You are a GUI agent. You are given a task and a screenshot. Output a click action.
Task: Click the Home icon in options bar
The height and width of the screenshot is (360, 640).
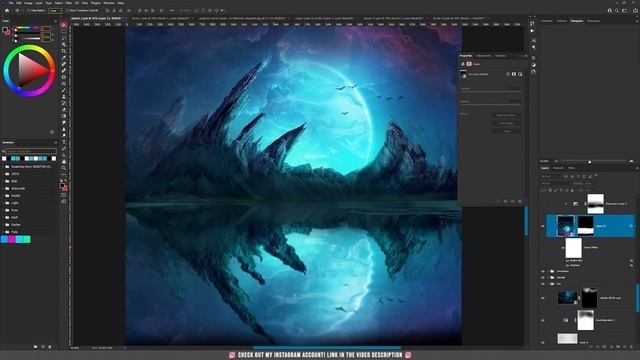pos(7,11)
